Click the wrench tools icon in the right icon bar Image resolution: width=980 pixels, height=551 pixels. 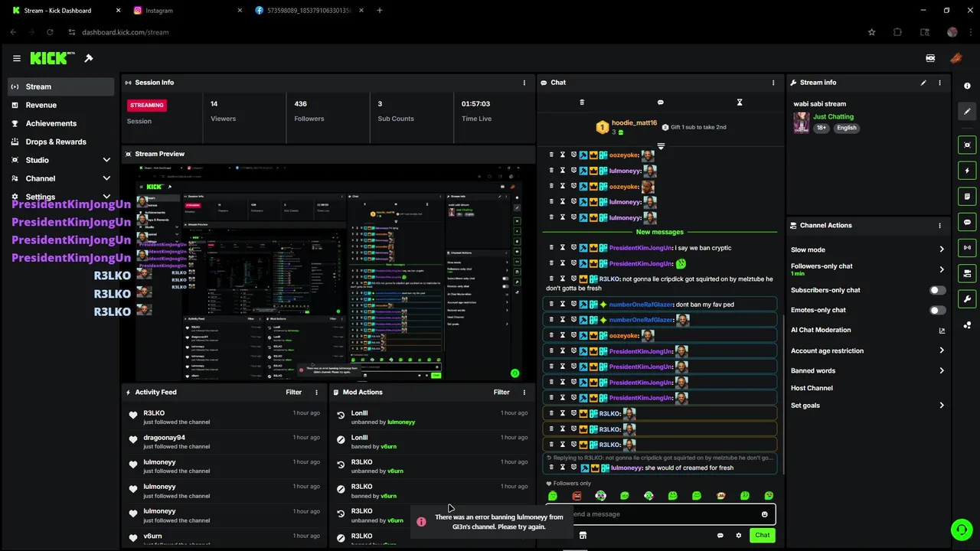click(967, 298)
